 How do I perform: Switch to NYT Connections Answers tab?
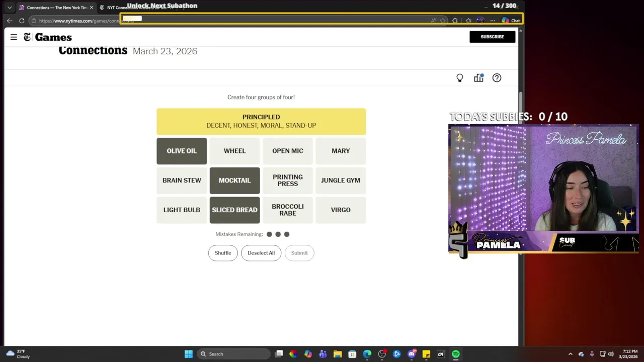click(x=136, y=8)
